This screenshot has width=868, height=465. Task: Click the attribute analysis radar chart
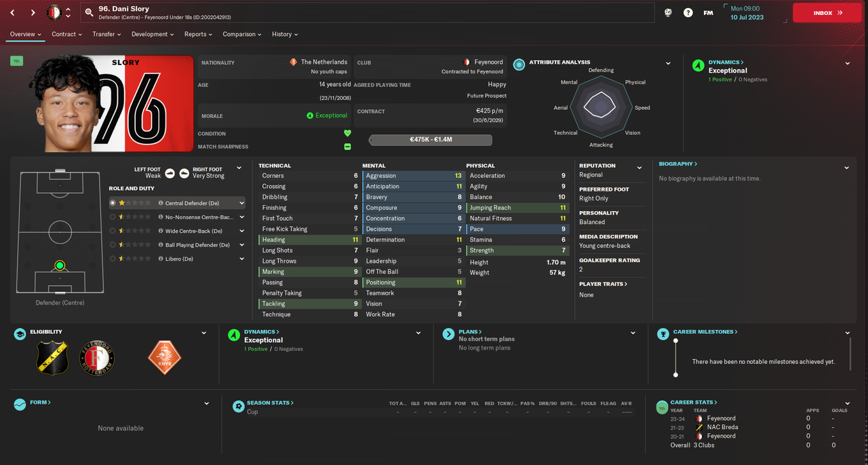601,107
